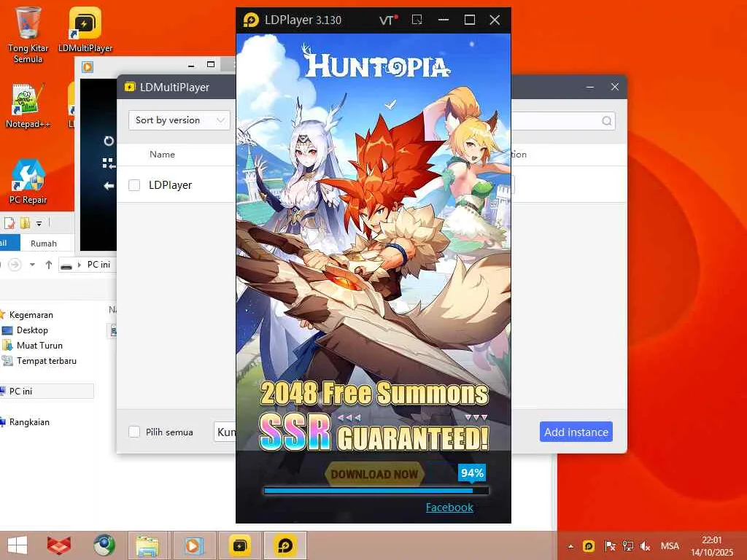Select Tempat terbaru in the navigation pane
This screenshot has height=560, width=747.
pyautogui.click(x=46, y=360)
